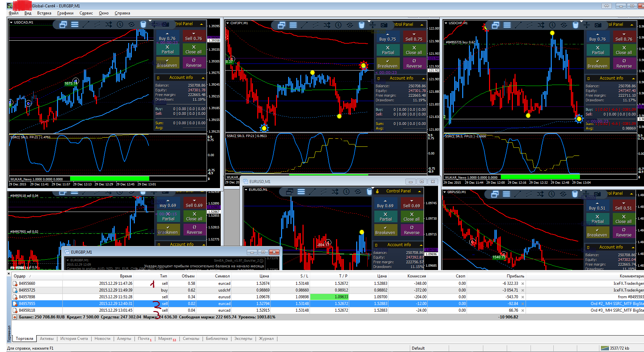Image resolution: width=644 pixels, height=352 pixels.
Task: Select order row 84957898
Action: (x=328, y=297)
